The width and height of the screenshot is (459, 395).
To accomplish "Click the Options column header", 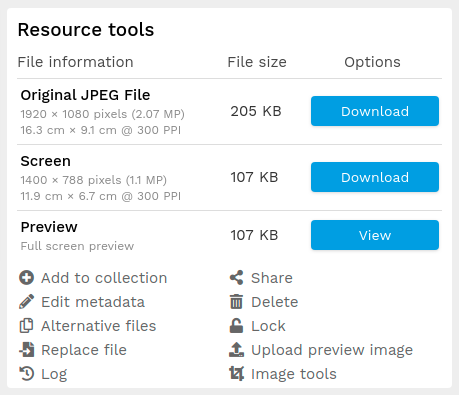I will click(372, 62).
